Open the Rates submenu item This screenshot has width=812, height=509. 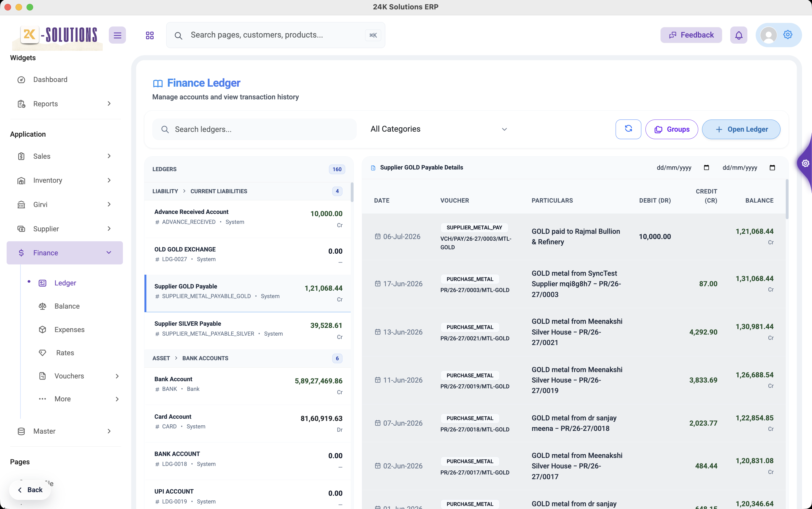65,353
